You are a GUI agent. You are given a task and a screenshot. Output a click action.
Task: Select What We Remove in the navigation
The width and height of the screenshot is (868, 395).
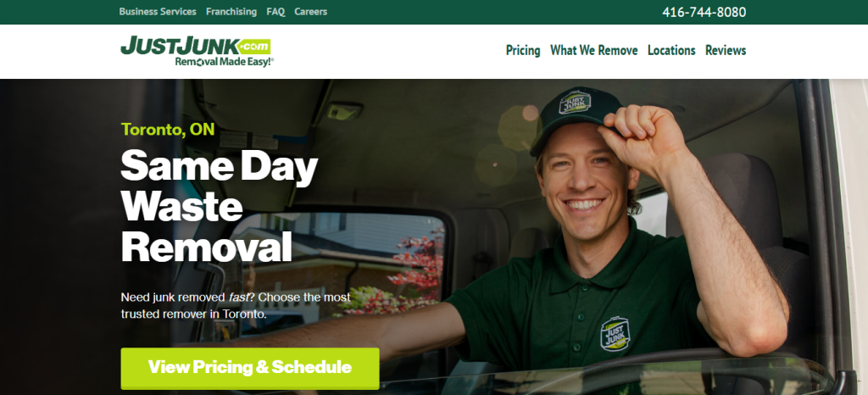[594, 50]
